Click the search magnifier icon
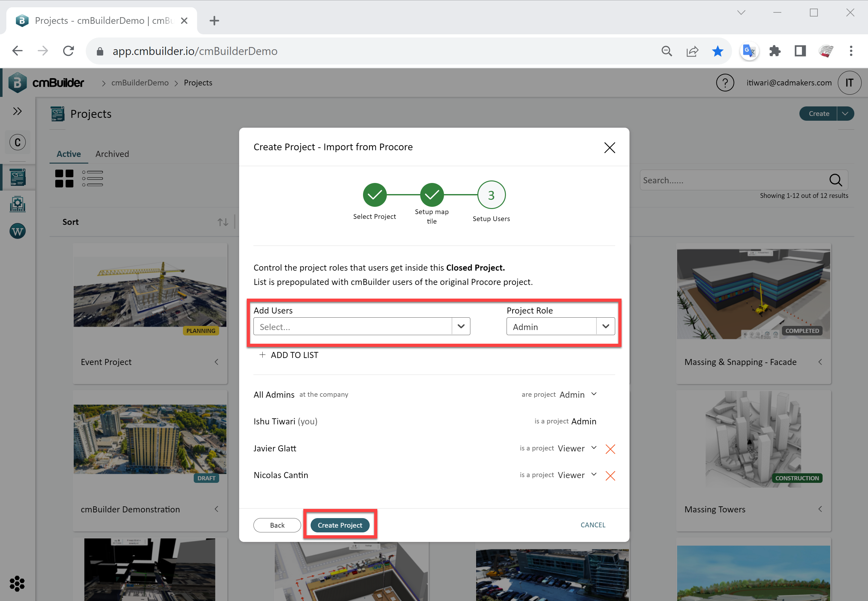Viewport: 868px width, 601px height. pyautogui.click(x=836, y=180)
